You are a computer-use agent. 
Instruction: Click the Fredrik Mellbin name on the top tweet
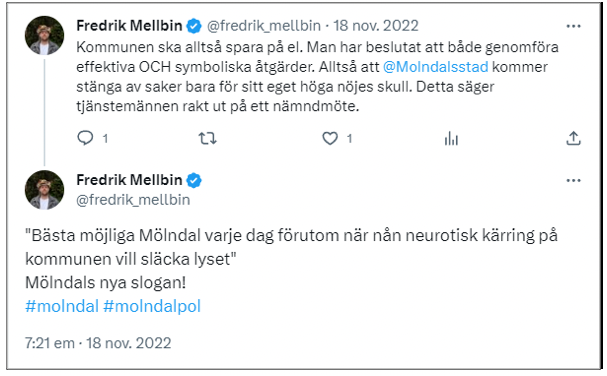pos(129,26)
